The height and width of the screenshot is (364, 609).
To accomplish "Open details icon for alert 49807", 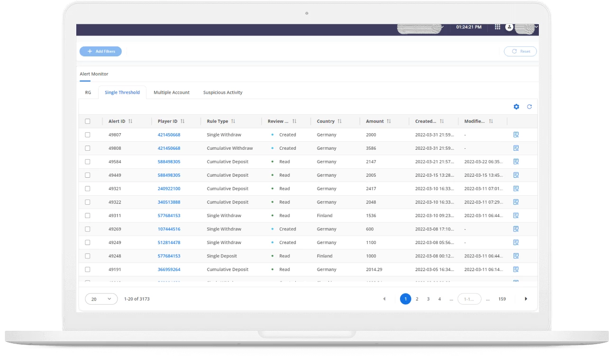I will pos(516,135).
